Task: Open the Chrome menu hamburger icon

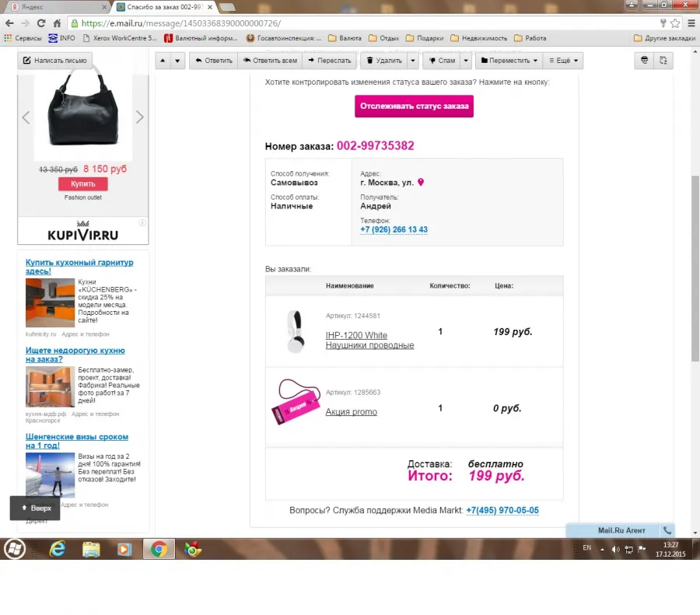Action: pyautogui.click(x=691, y=23)
